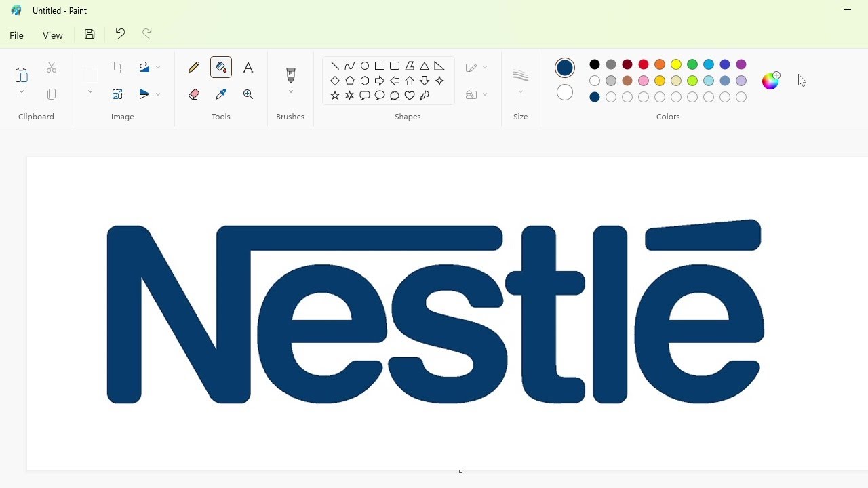The height and width of the screenshot is (488, 868).
Task: Select the Text tool
Action: pos(248,67)
